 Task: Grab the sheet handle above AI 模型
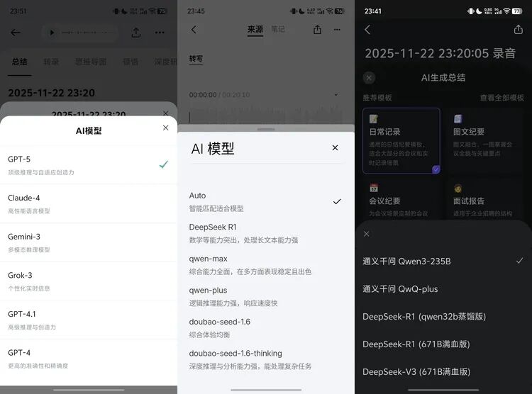click(266, 130)
